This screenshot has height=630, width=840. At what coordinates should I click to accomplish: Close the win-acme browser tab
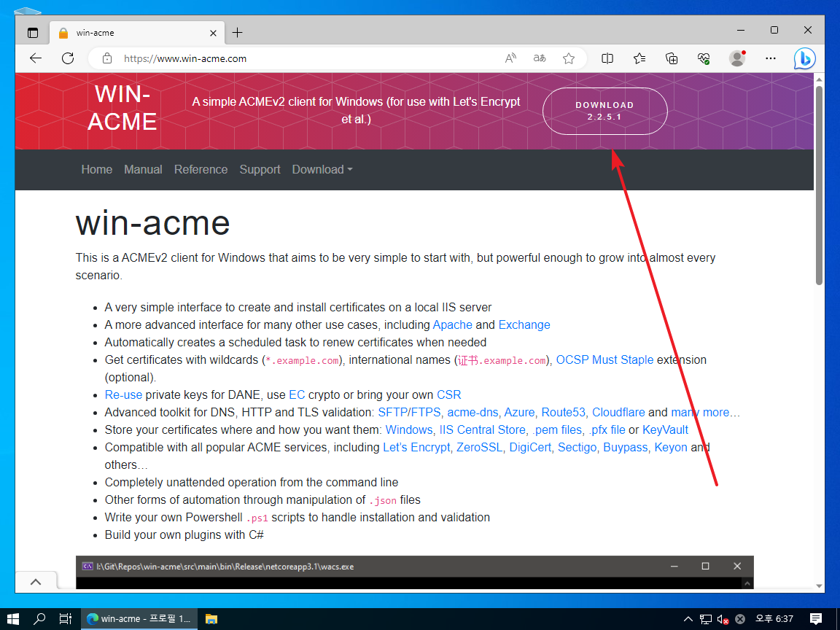point(213,33)
